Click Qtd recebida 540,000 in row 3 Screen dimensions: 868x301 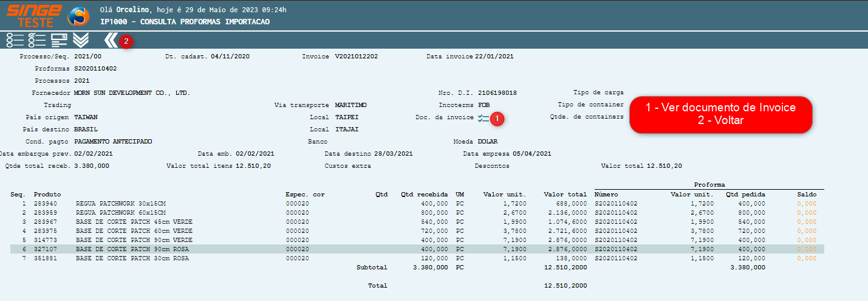click(x=434, y=221)
